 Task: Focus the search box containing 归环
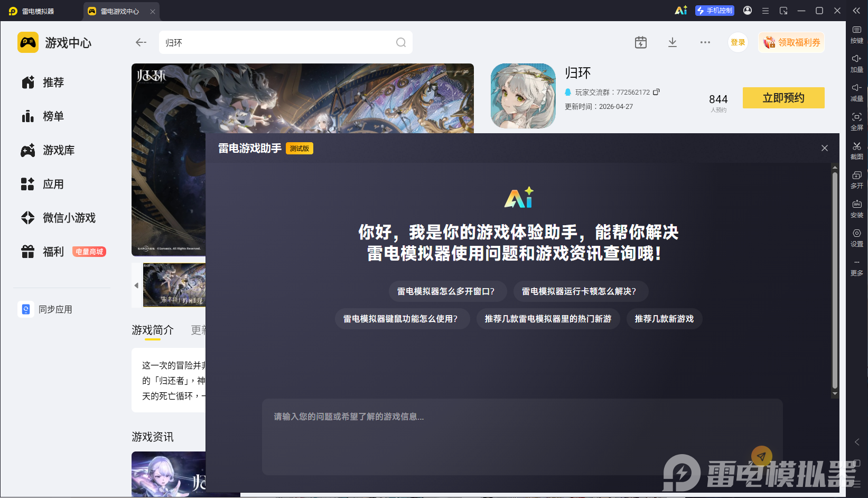[x=285, y=42]
